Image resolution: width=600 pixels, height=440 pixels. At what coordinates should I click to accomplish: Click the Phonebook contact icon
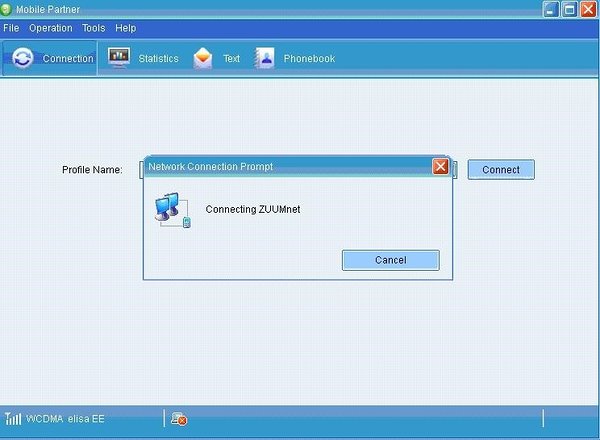[x=264, y=58]
